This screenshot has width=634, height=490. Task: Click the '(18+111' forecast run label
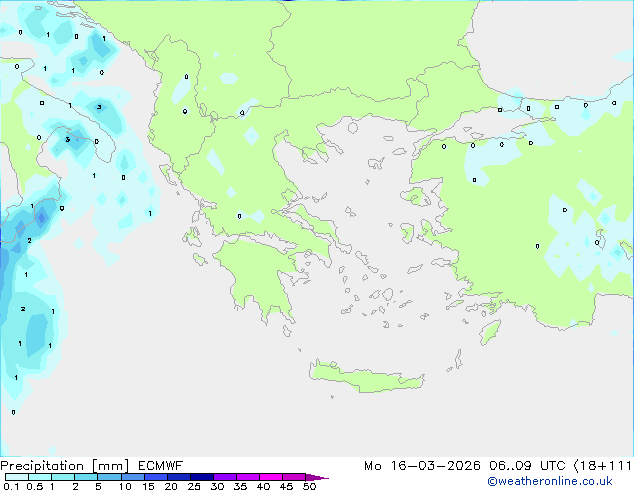[602, 466]
